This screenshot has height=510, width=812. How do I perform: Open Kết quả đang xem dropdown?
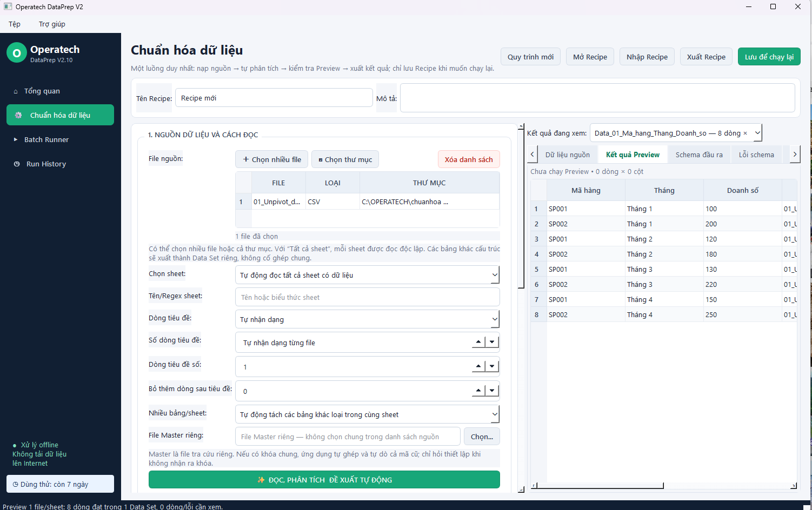676,133
